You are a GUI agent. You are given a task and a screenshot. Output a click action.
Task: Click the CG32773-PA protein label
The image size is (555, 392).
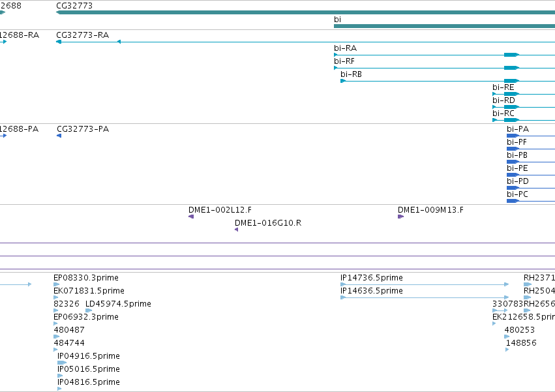[x=83, y=129]
